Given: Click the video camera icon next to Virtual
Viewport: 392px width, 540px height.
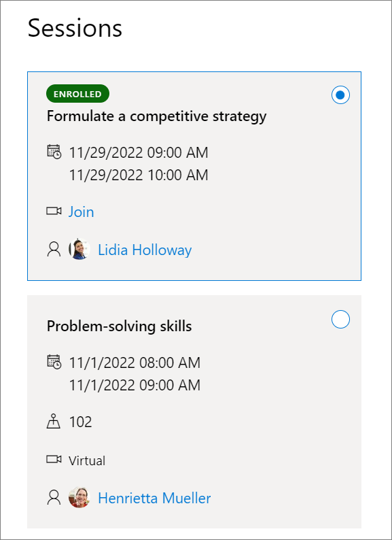Looking at the screenshot, I should 54,459.
